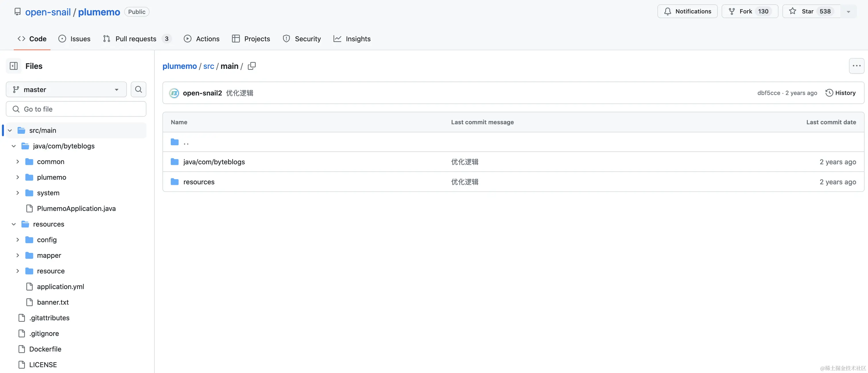Click the resources row commit message

coord(465,182)
